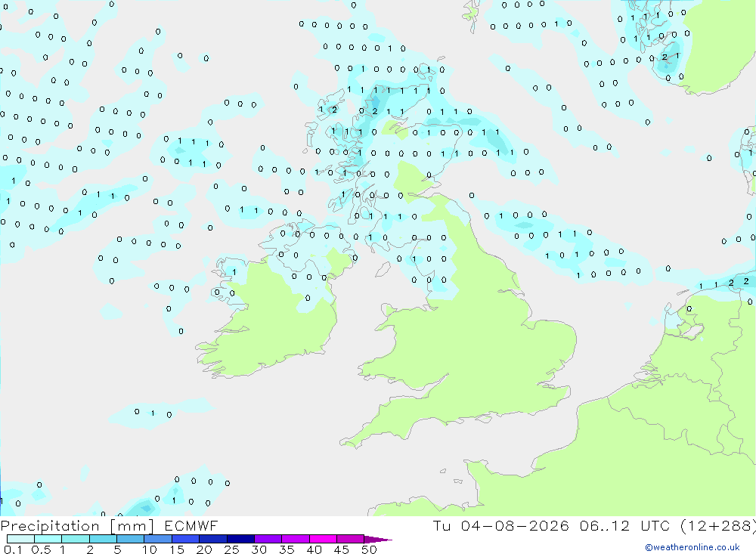This screenshot has height=554, width=756.
Task: Select the 0.5–1 mm legend color box
Action: click(x=48, y=539)
